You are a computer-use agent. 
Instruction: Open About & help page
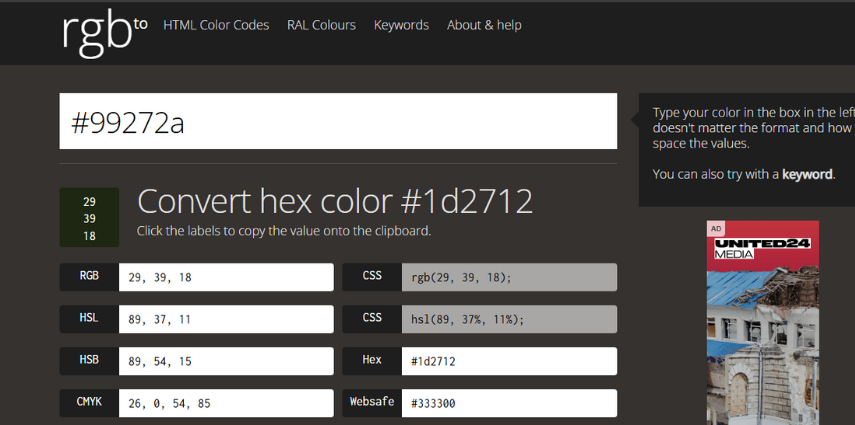click(x=484, y=25)
